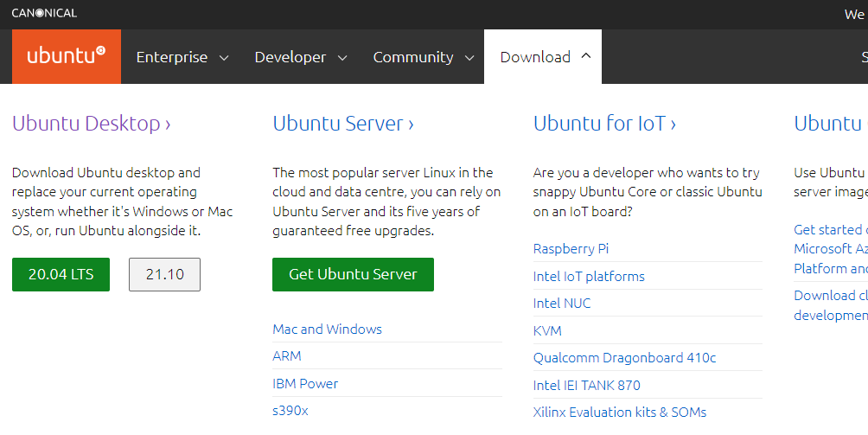Expand the Enterprise menu chevron
Screen dimensions: 868x435
click(x=224, y=58)
